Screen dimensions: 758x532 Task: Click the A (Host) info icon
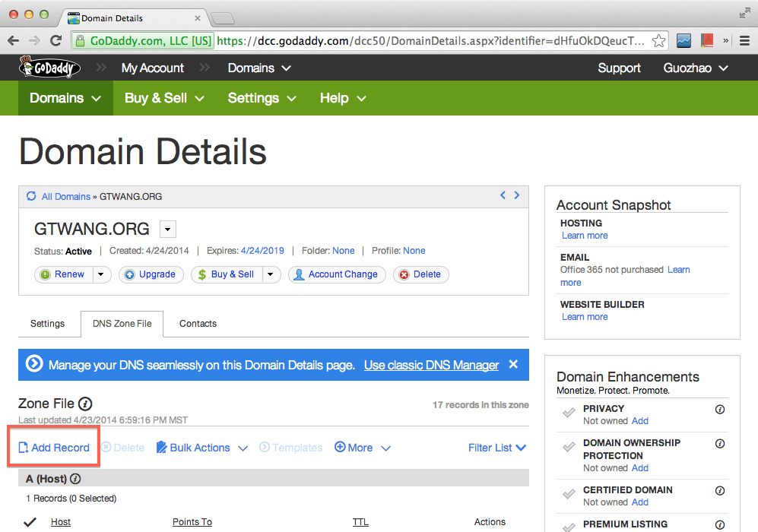pyautogui.click(x=75, y=479)
